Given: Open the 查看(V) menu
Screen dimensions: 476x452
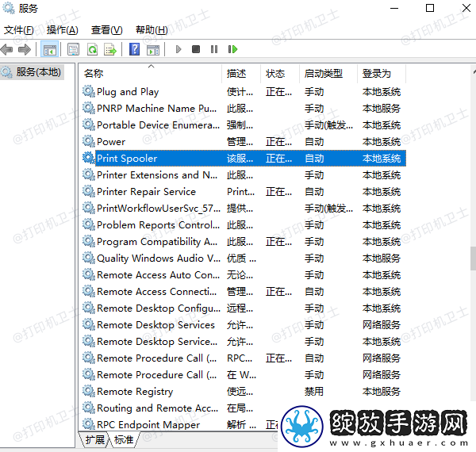Looking at the screenshot, I should pos(106,30).
